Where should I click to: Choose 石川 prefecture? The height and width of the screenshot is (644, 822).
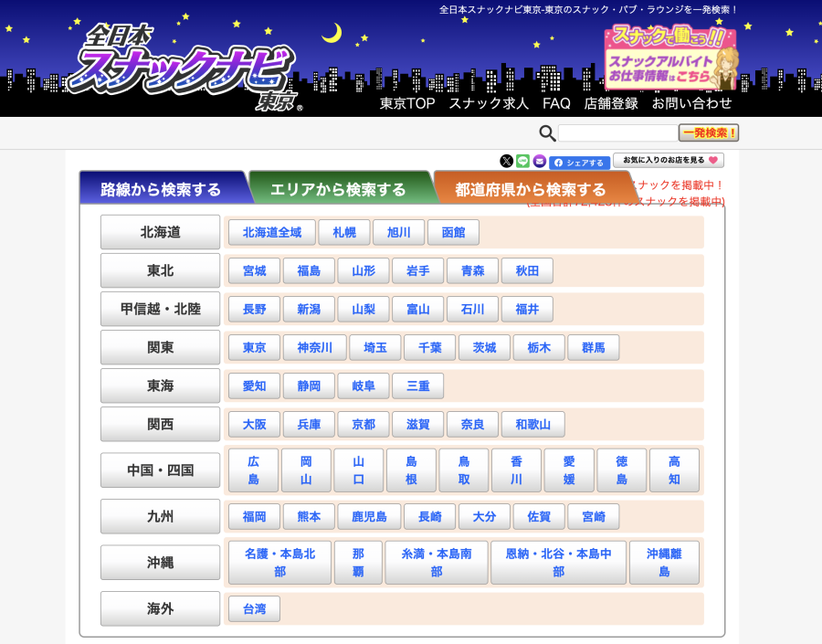[472, 310]
